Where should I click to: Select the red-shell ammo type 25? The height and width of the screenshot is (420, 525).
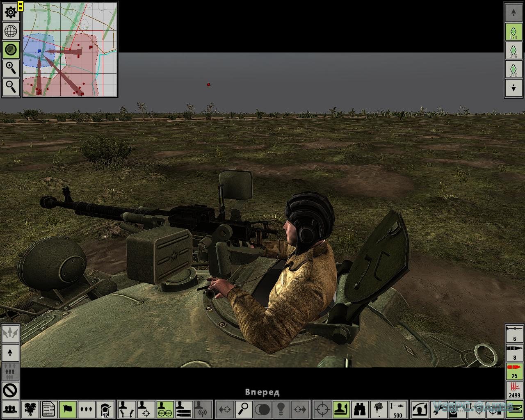[x=514, y=371]
